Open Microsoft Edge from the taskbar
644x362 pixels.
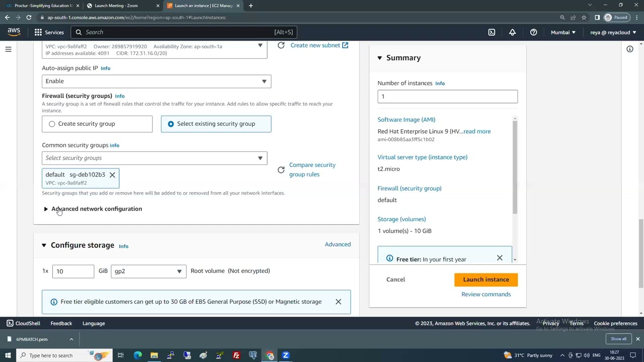point(137,355)
